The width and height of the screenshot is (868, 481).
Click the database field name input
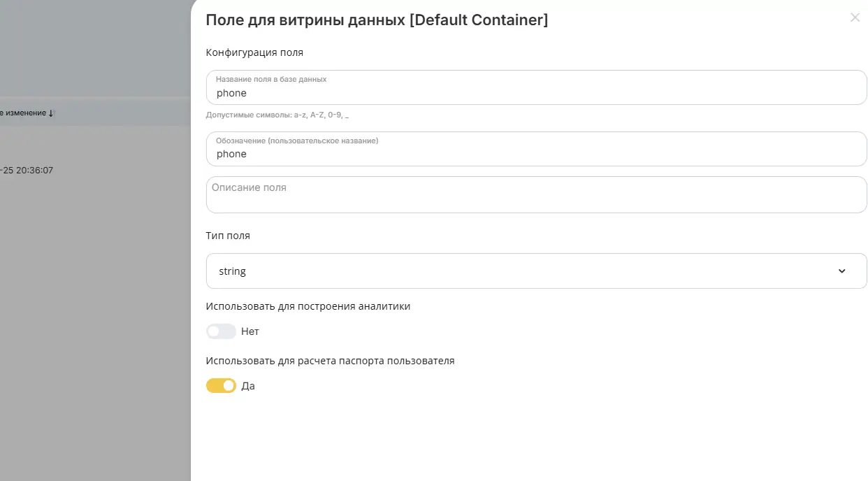(x=536, y=87)
